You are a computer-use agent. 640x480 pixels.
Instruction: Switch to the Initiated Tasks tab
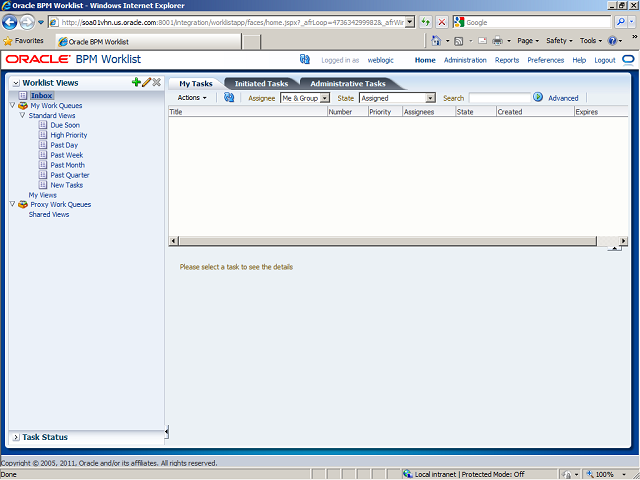[x=261, y=84]
